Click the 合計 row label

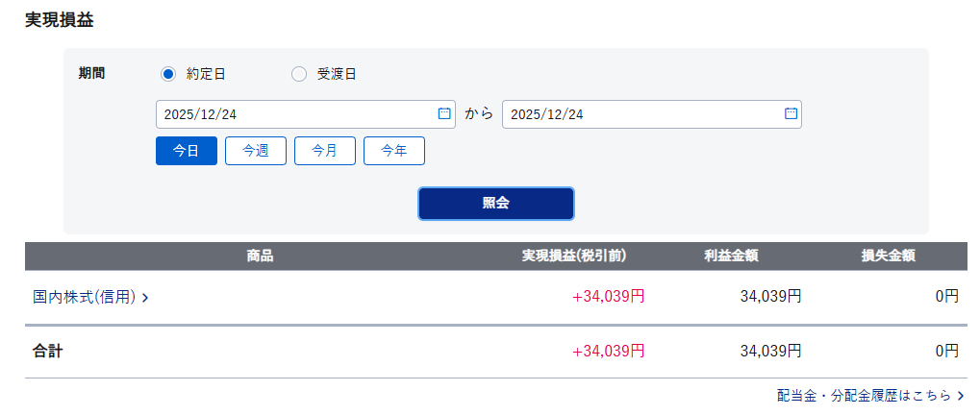pos(48,352)
